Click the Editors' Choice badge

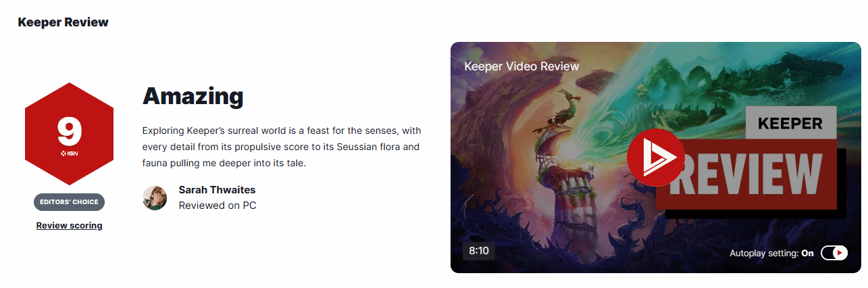[69, 201]
